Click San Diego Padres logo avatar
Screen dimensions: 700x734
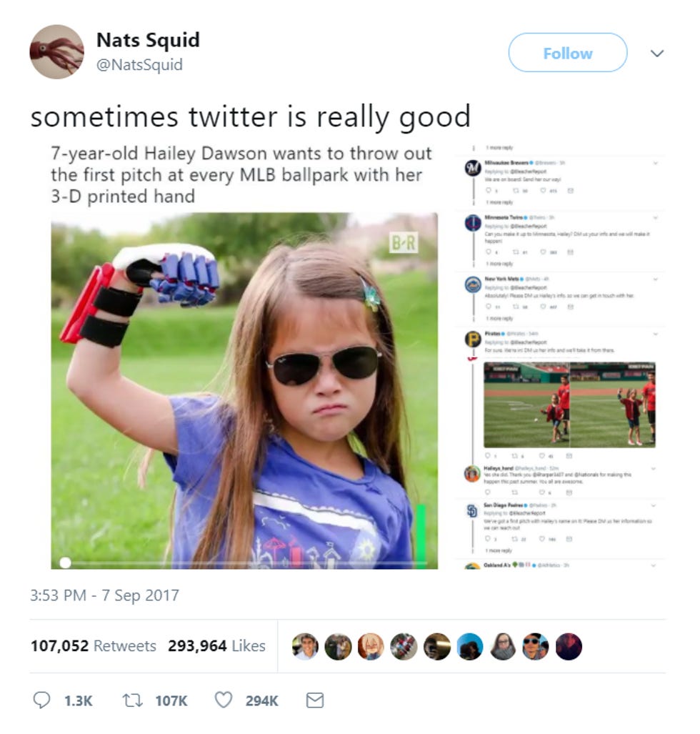(x=472, y=511)
